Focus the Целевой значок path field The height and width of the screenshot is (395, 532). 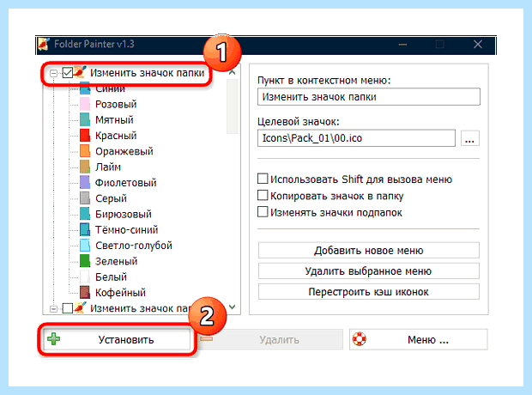356,138
